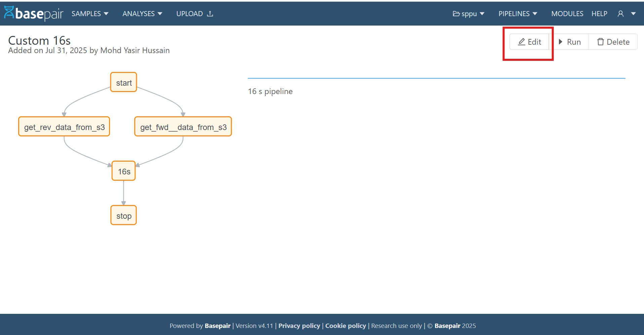Select the pencil icon in the Edit button

521,42
